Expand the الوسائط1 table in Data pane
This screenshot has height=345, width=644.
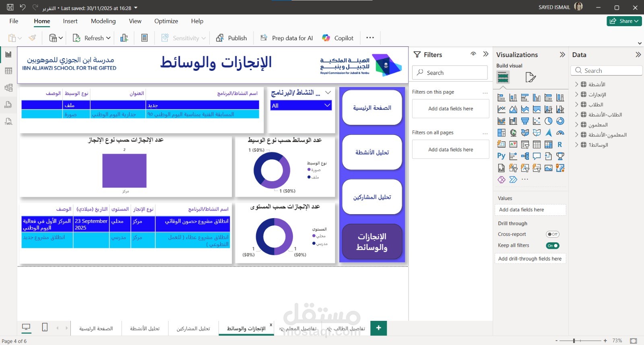576,145
